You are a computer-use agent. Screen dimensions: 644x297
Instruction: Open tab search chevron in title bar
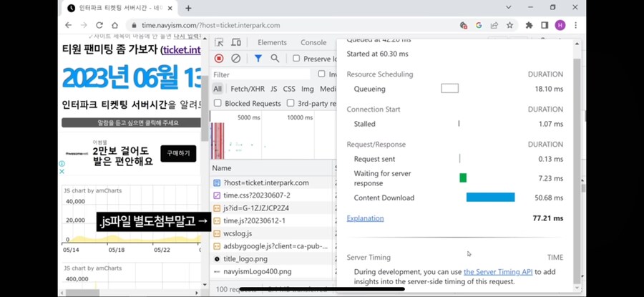pyautogui.click(x=509, y=7)
